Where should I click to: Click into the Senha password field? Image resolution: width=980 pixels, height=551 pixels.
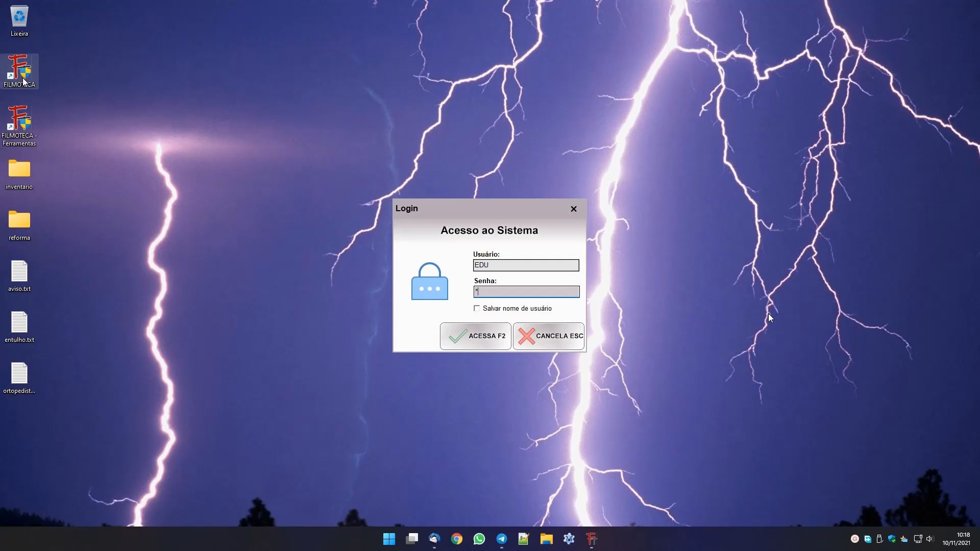(526, 292)
